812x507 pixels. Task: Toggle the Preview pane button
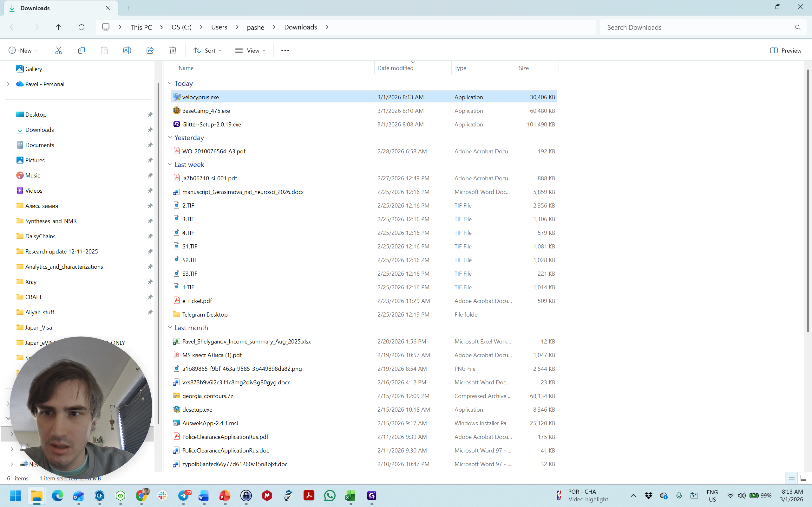[x=785, y=50]
